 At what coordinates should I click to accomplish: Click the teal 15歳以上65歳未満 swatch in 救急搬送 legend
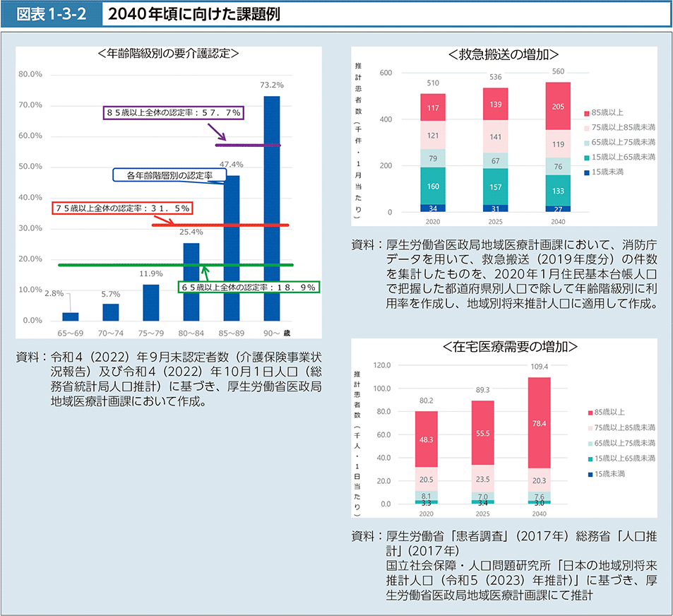pyautogui.click(x=587, y=158)
